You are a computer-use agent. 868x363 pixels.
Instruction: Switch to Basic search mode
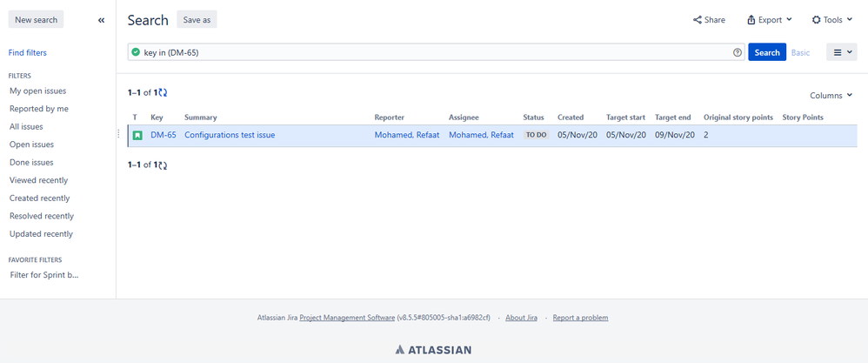800,52
